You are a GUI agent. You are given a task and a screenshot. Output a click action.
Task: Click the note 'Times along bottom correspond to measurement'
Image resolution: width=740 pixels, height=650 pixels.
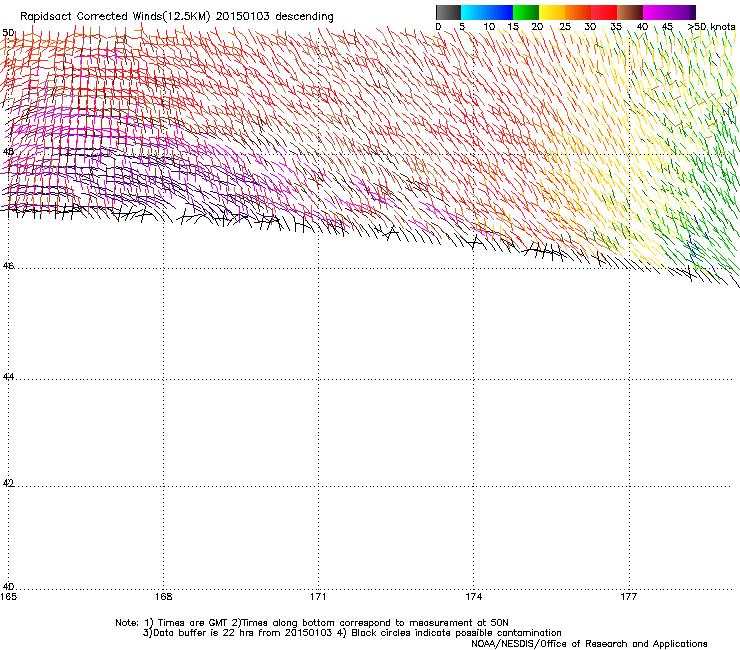tap(358, 623)
